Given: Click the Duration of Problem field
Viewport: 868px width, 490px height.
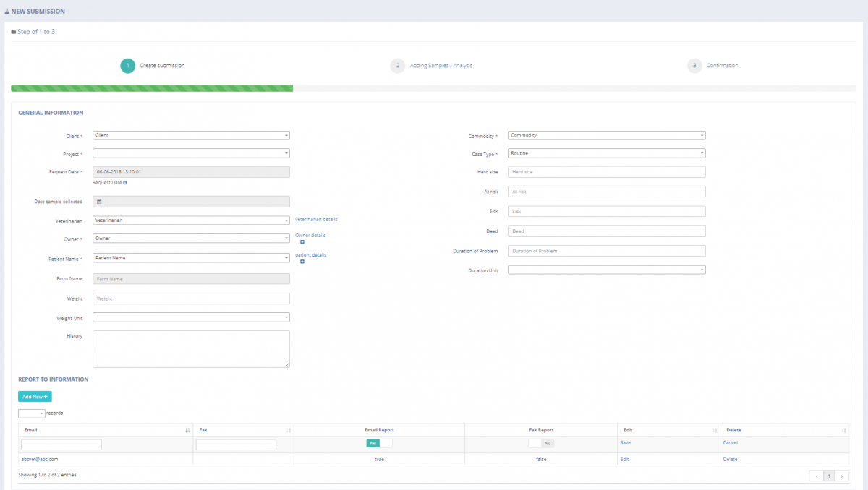Looking at the screenshot, I should (x=606, y=251).
